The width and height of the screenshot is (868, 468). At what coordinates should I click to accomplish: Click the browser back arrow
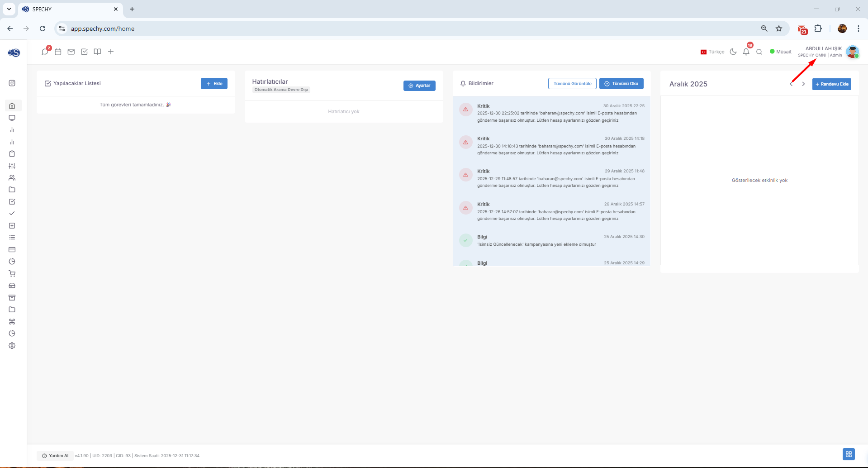(x=10, y=29)
